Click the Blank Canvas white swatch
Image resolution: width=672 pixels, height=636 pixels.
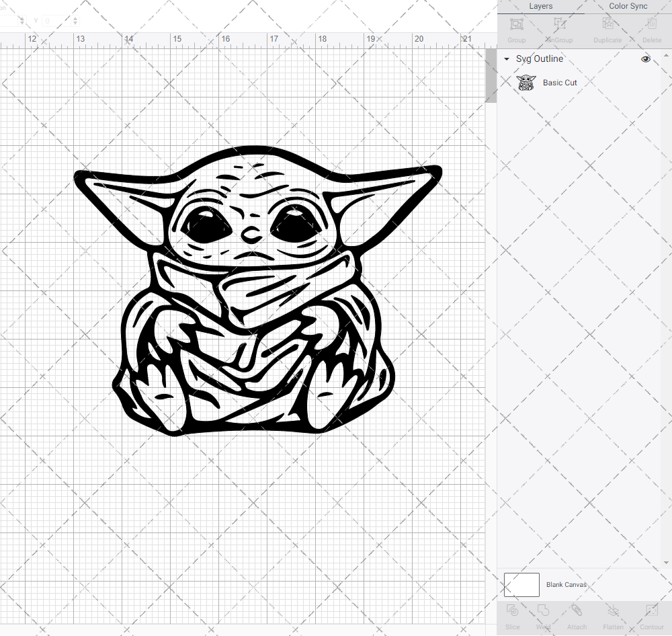(521, 584)
